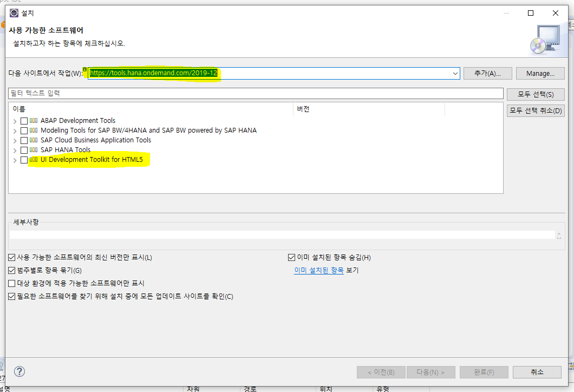Expand the SAP HANA Tools node
The width and height of the screenshot is (574, 392).
[x=15, y=151]
